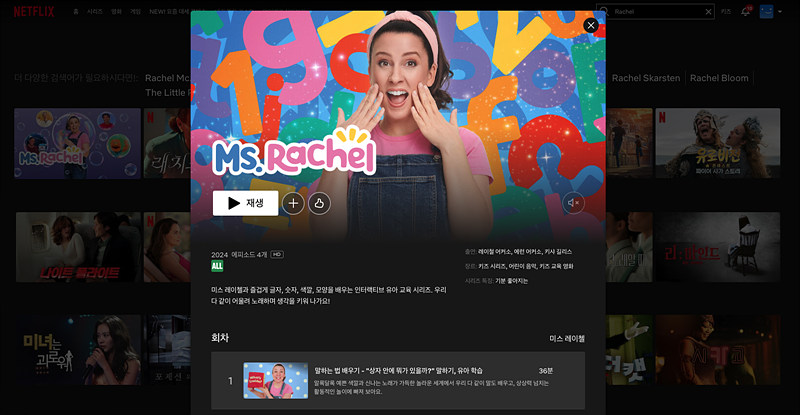Click the search magnifier icon
The height and width of the screenshot is (415, 800).
click(604, 11)
